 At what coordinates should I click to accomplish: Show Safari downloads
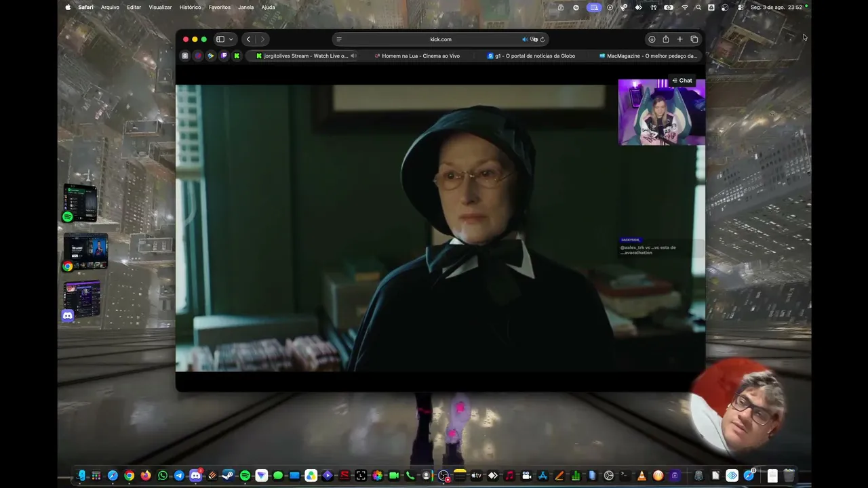pos(652,39)
